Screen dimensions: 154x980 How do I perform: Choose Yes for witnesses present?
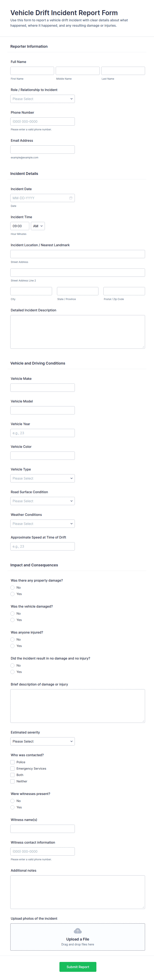[13, 807]
